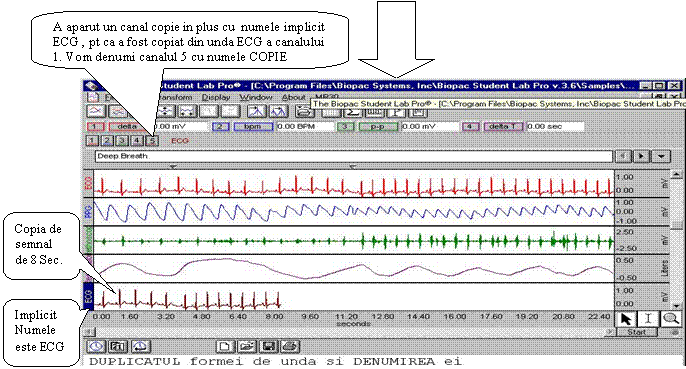Click the print journal icon
This screenshot has height=369, width=686.
coord(289,347)
